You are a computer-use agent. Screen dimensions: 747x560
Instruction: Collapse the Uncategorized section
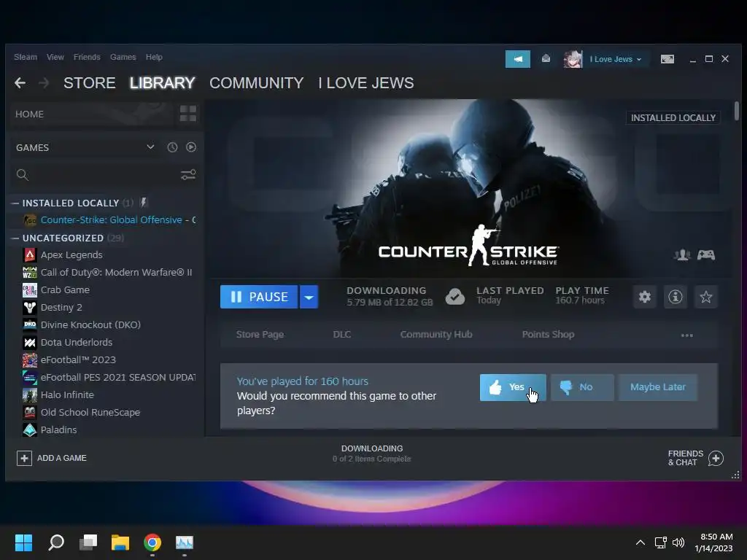pyautogui.click(x=15, y=238)
